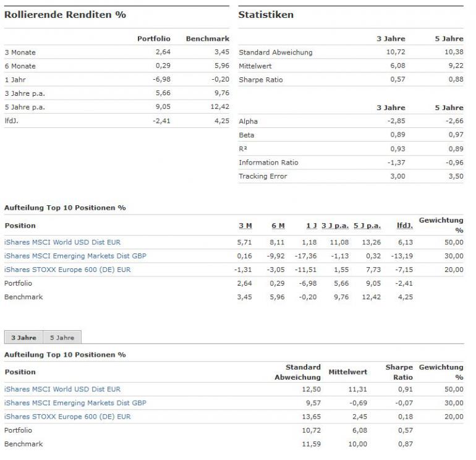Click the Tracking Error label

tap(263, 176)
